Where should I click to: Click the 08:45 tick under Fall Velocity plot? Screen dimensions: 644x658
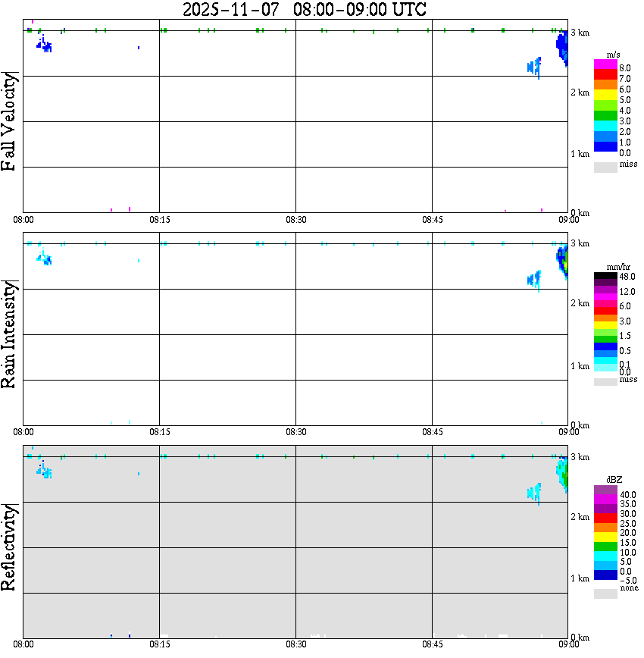click(433, 220)
